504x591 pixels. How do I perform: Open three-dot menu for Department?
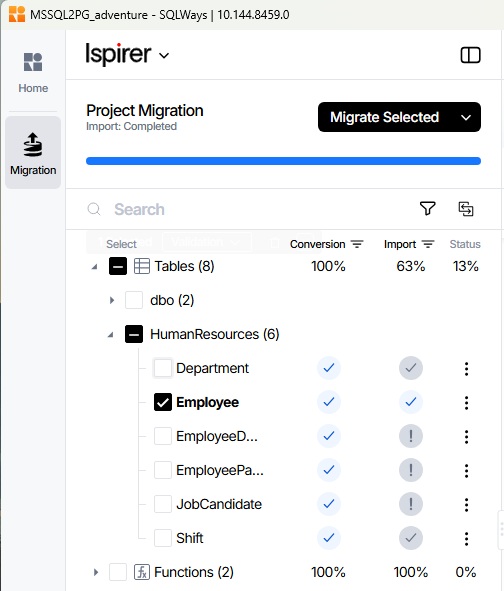(x=466, y=369)
